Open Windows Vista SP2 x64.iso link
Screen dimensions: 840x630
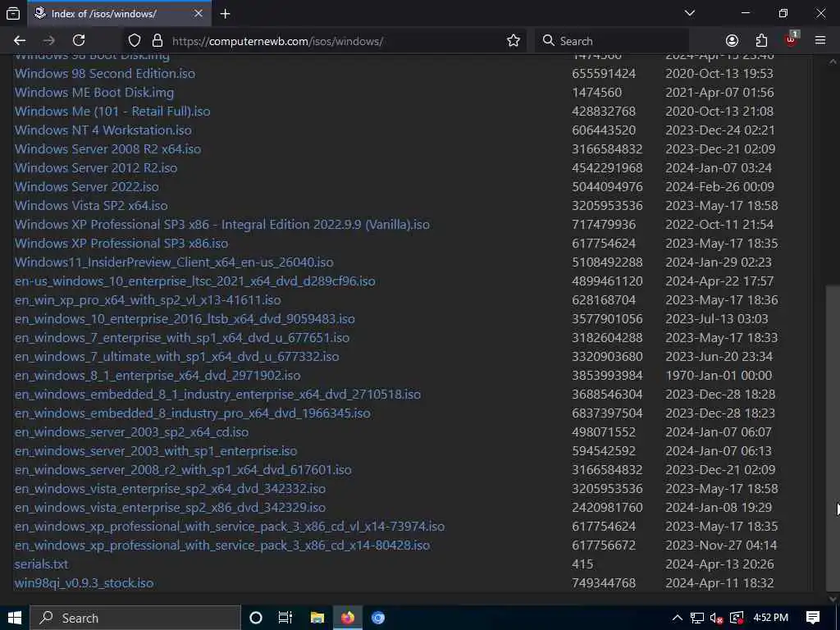coord(91,206)
